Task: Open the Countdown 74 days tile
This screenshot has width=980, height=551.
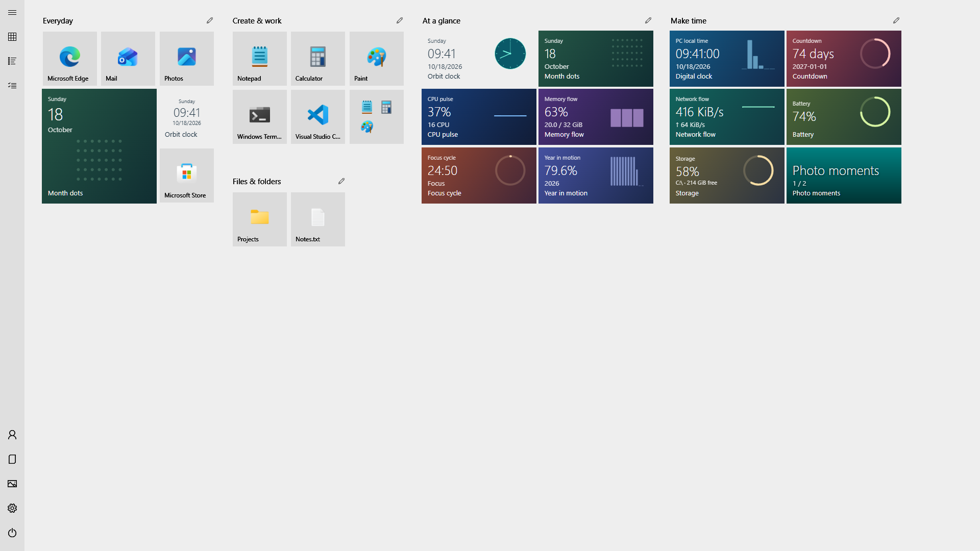Action: pos(844,59)
